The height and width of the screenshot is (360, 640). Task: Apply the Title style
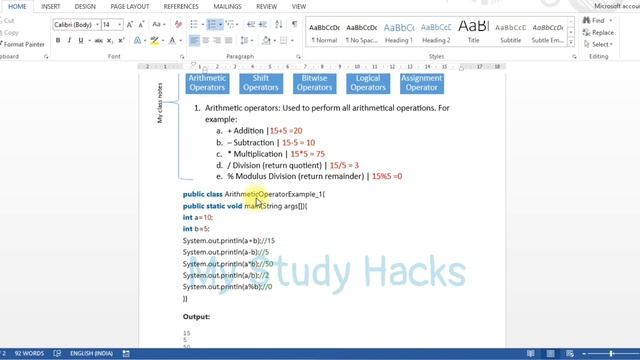(x=473, y=33)
